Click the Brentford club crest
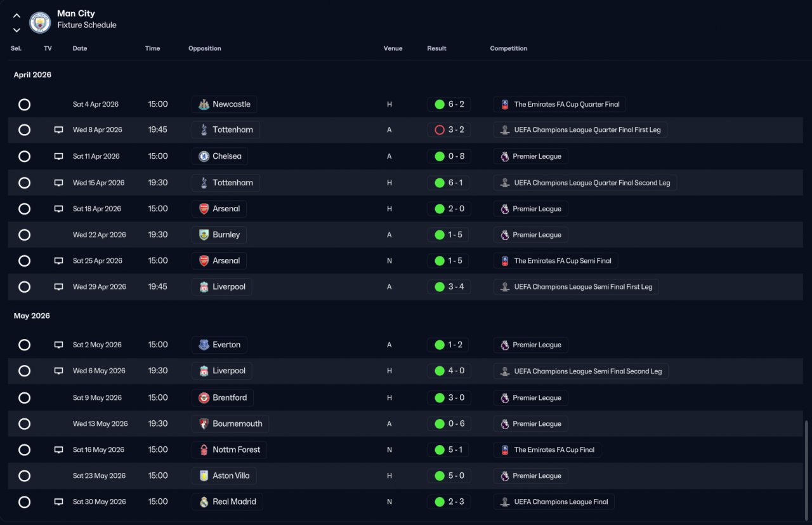Image resolution: width=812 pixels, height=525 pixels. (x=204, y=398)
